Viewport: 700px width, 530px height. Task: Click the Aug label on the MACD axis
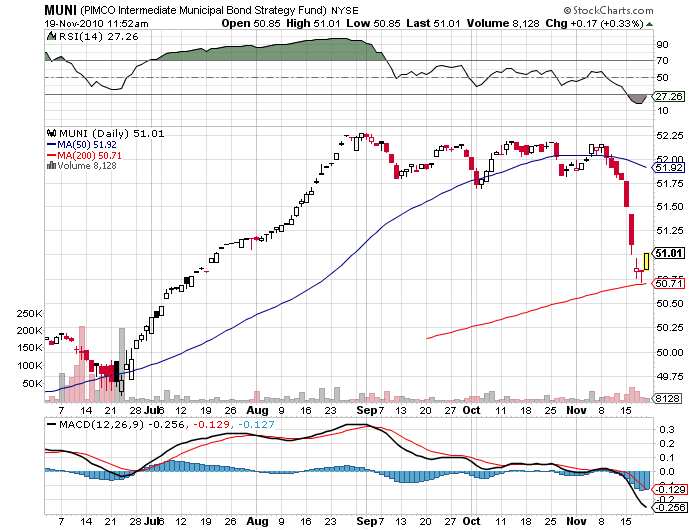click(257, 521)
